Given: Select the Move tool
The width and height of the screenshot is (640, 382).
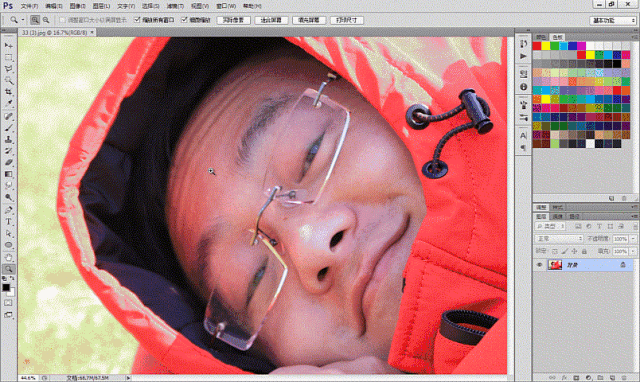Looking at the screenshot, I should [8, 45].
